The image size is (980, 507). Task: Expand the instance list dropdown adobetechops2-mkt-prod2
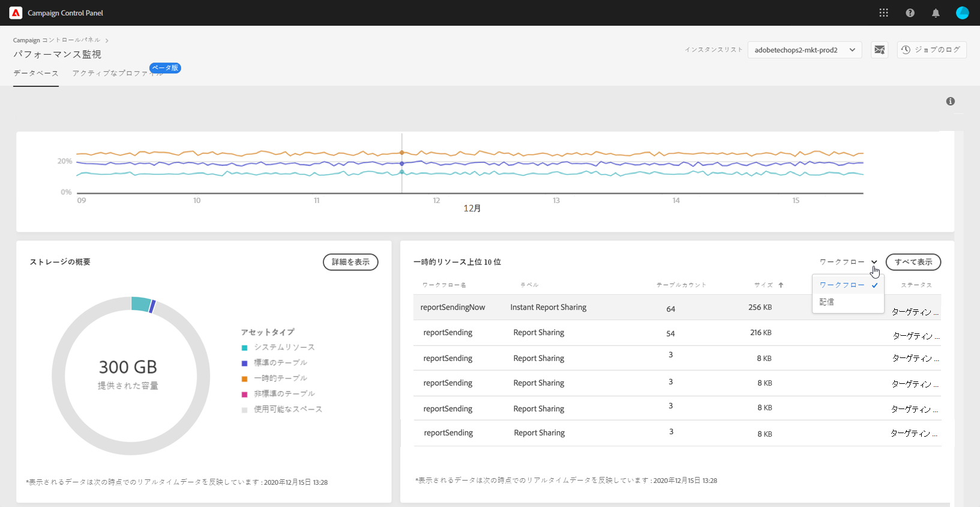pyautogui.click(x=805, y=50)
